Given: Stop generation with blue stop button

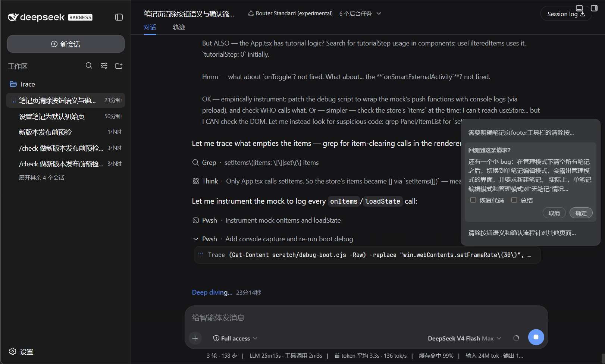Looking at the screenshot, I should click(536, 337).
